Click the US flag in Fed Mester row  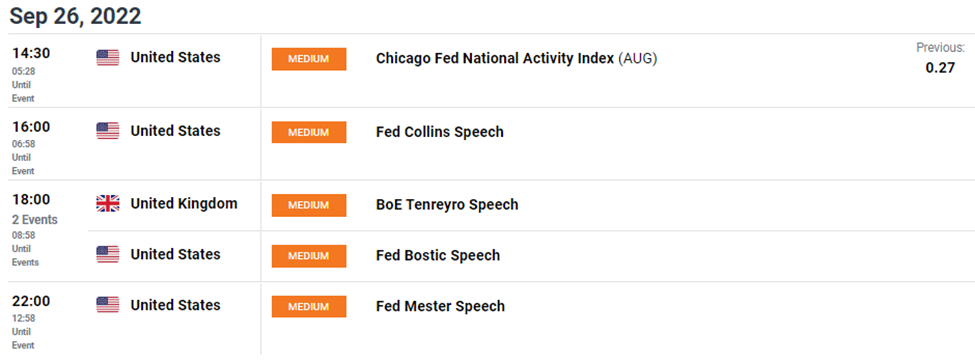tap(108, 305)
